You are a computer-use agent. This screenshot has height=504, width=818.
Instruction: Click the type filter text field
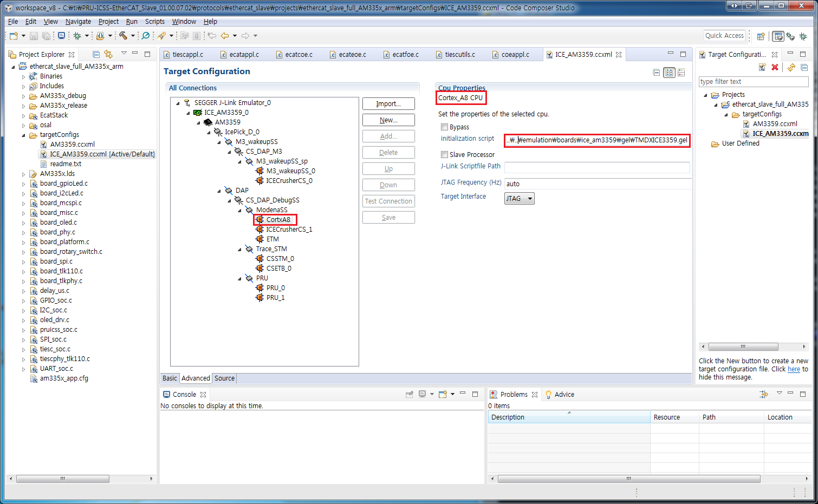pos(753,82)
